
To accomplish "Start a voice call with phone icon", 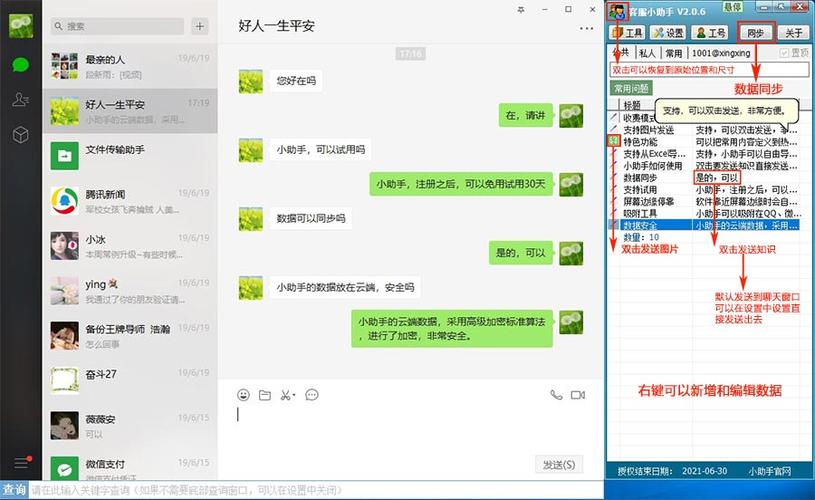I will point(556,395).
